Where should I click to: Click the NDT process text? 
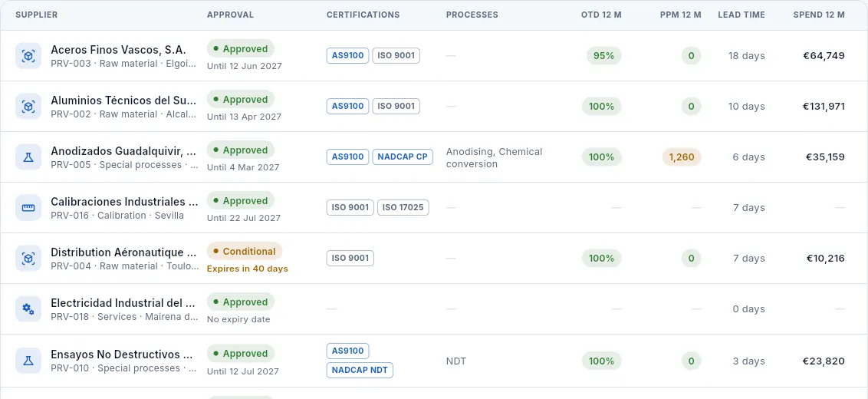pyautogui.click(x=456, y=361)
